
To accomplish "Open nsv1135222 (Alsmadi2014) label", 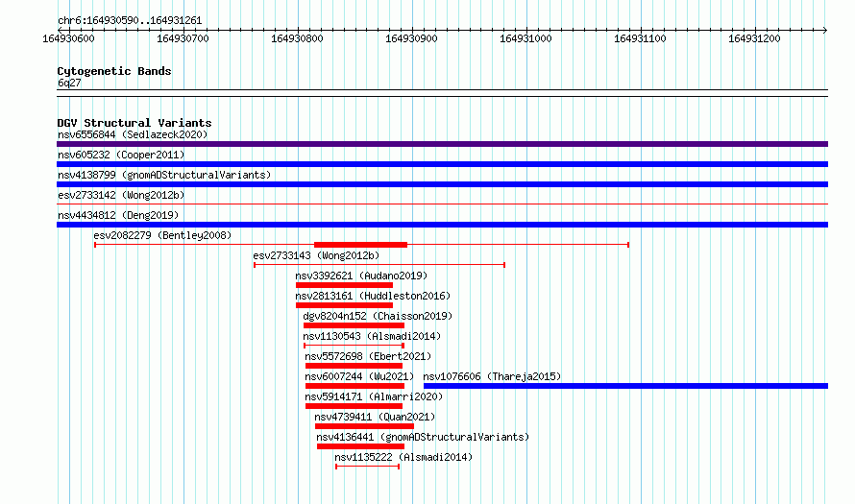I will tap(403, 457).
